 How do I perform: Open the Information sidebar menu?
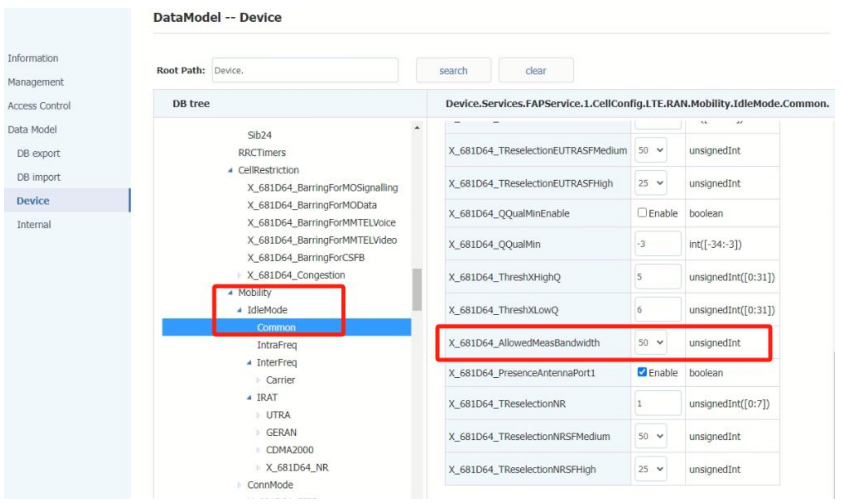(x=33, y=58)
